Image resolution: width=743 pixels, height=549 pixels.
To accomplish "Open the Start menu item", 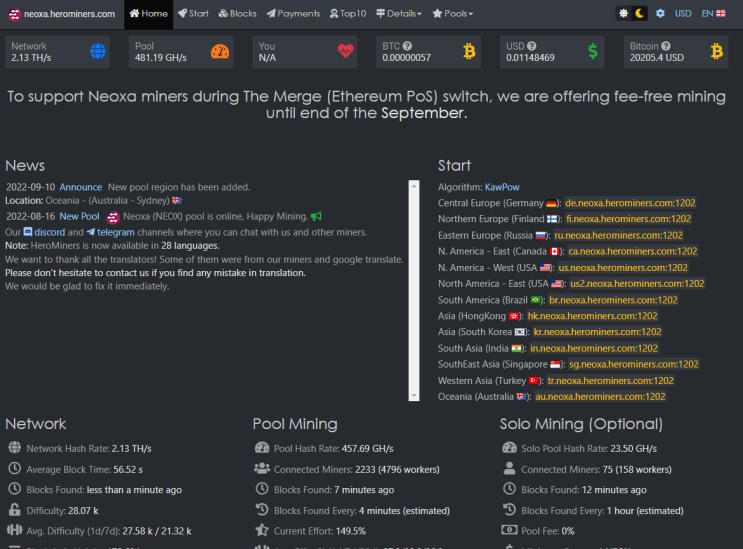I will (193, 14).
